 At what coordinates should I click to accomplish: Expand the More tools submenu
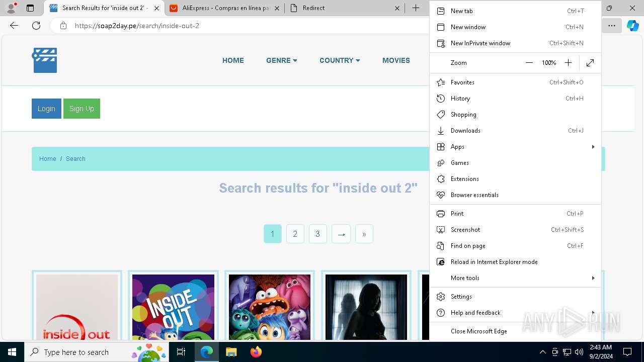515,278
